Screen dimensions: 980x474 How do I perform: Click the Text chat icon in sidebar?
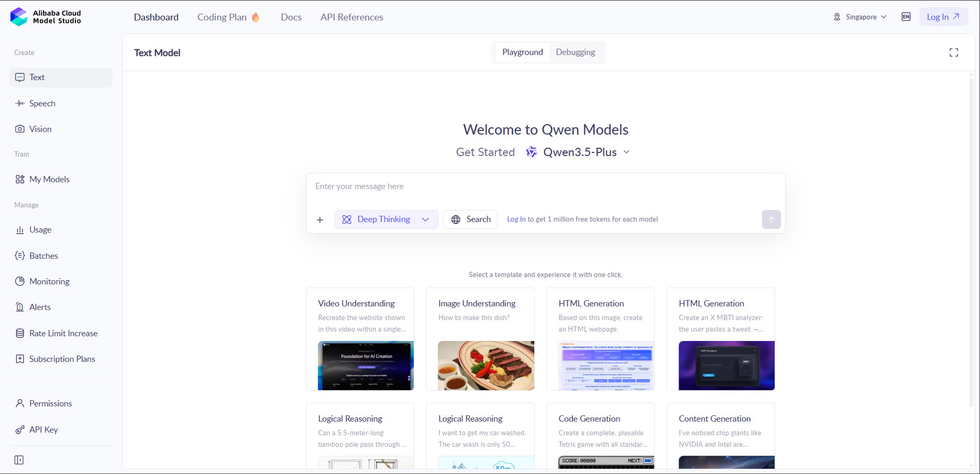pos(20,78)
